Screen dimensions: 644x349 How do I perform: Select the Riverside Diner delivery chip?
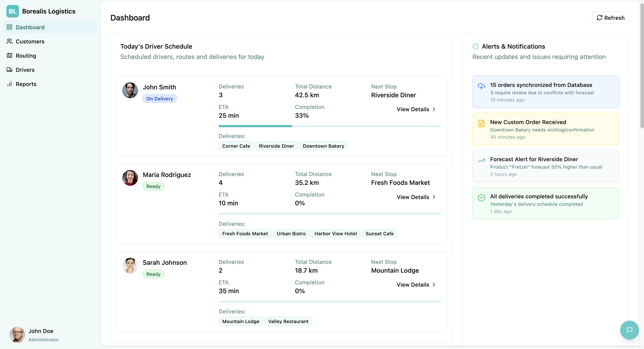point(276,146)
